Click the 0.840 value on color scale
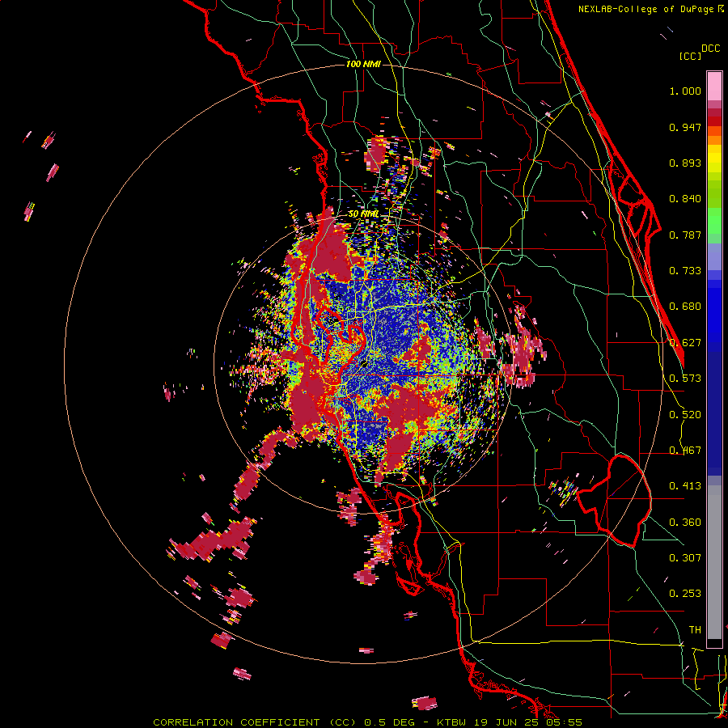The height and width of the screenshot is (728, 728). click(685, 199)
